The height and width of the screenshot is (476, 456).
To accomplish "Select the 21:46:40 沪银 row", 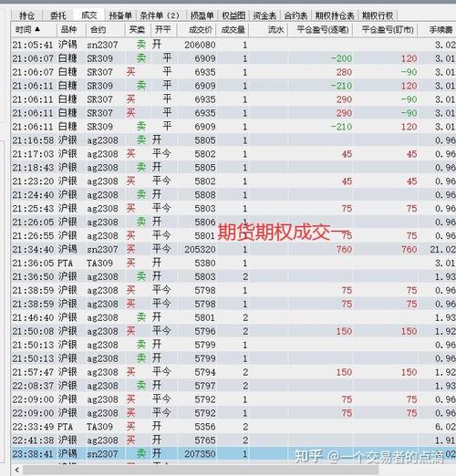I will (x=233, y=317).
